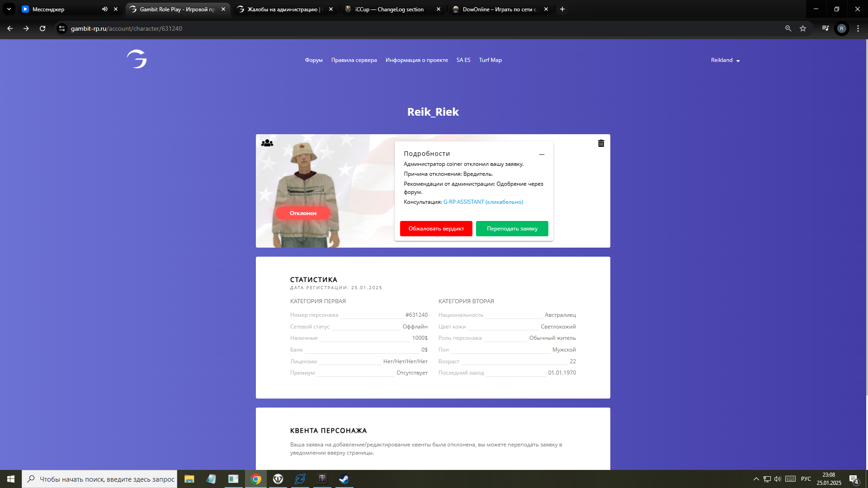The image size is (868, 488).
Task: Open Steam from the taskbar
Action: pos(344,479)
